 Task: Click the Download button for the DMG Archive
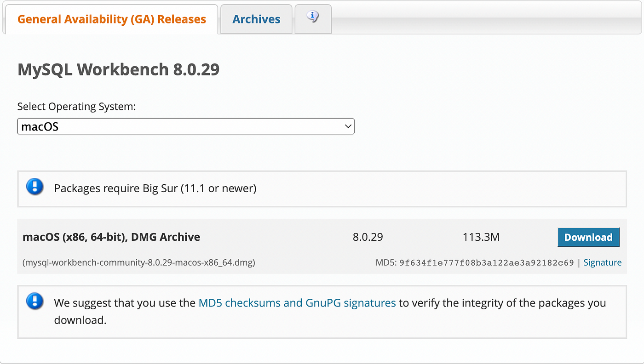[588, 237]
